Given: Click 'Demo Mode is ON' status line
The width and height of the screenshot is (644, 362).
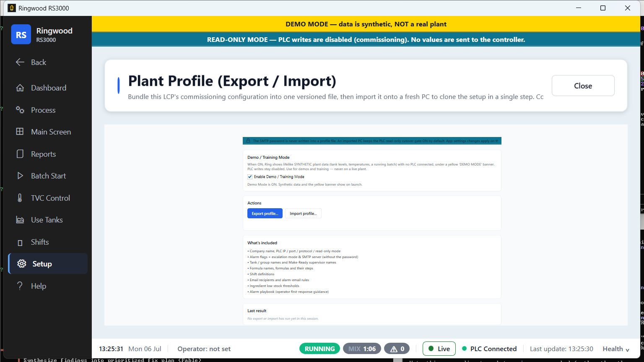Looking at the screenshot, I should [305, 184].
